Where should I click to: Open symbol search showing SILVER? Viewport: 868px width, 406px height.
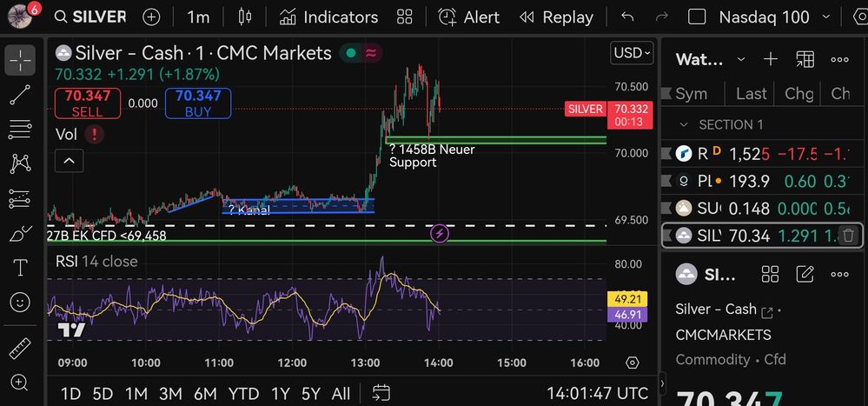tap(90, 17)
